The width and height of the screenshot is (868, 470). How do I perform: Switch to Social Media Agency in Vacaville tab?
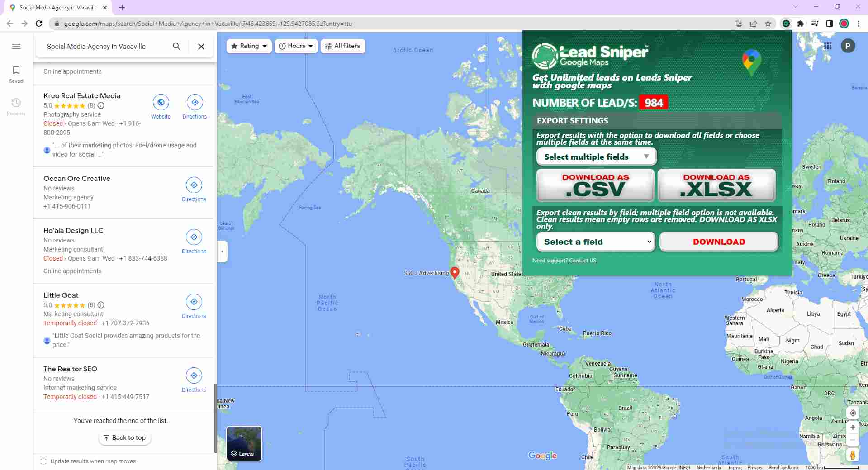tap(59, 8)
